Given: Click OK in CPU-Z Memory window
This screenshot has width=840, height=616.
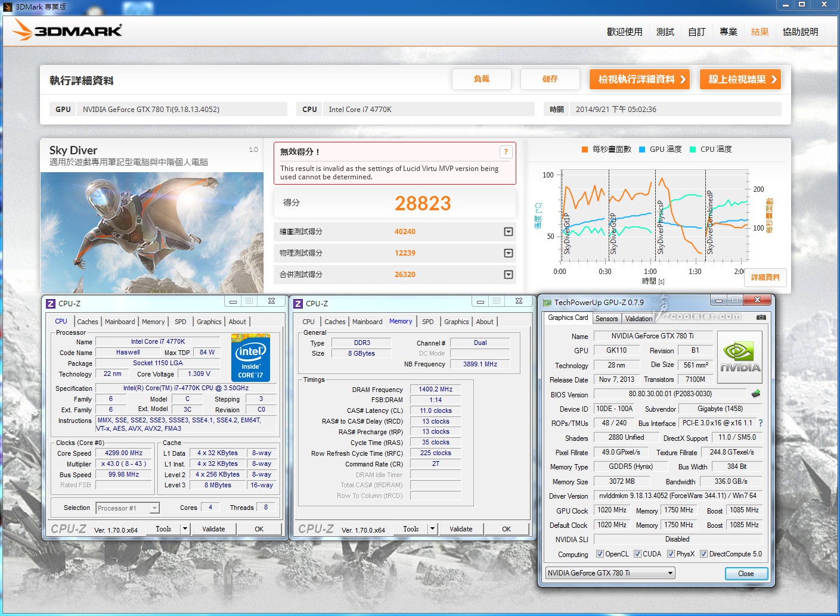Looking at the screenshot, I should point(506,528).
